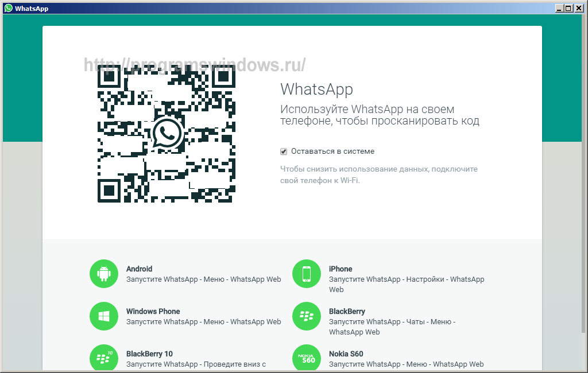
Task: Click the 'Оставаться в системе' label
Action: pos(332,151)
